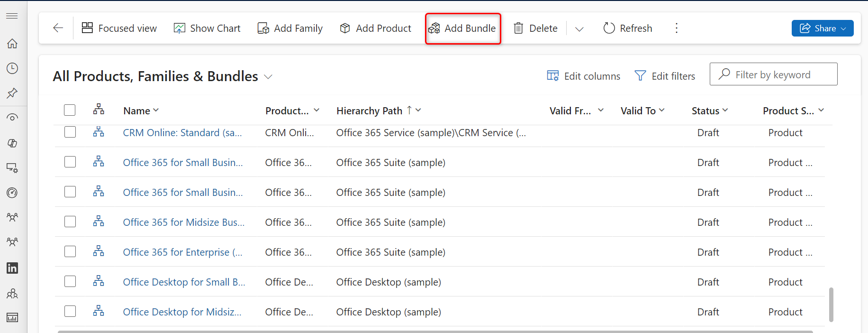868x333 pixels.
Task: Click Show Chart in the command bar
Action: (x=207, y=28)
